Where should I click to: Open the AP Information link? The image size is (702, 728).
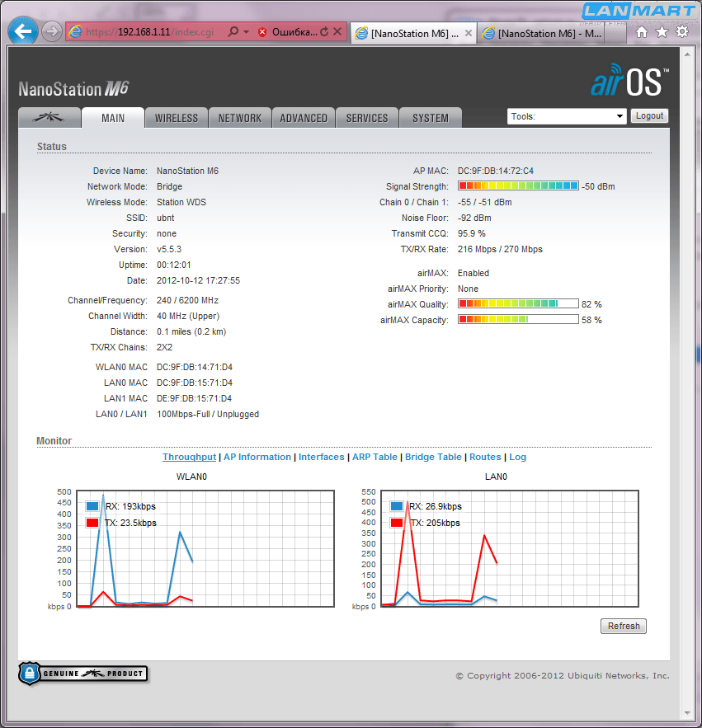click(x=257, y=457)
